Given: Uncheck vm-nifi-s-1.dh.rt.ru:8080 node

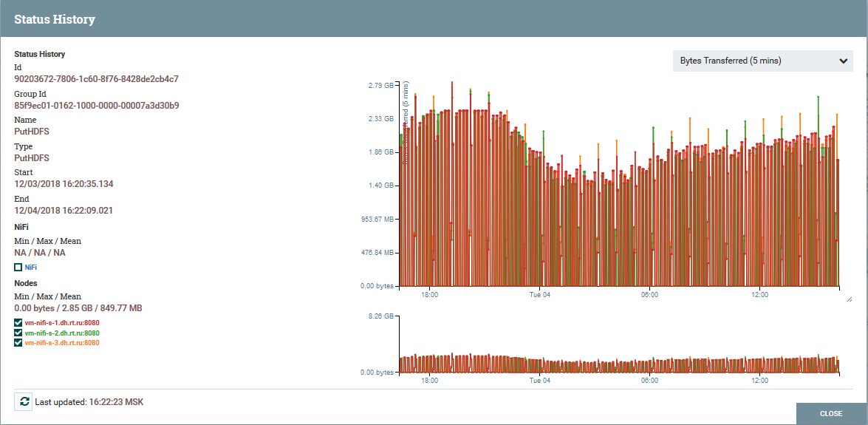Looking at the screenshot, I should click(x=18, y=323).
